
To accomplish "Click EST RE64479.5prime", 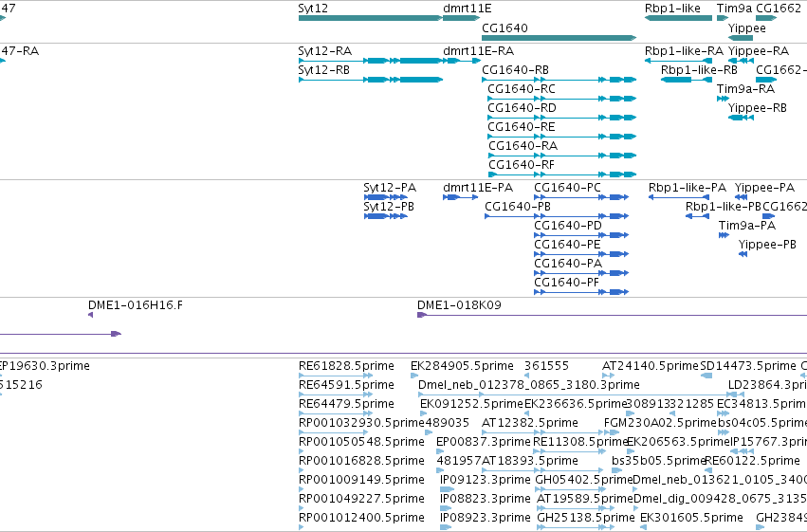I will [336, 413].
